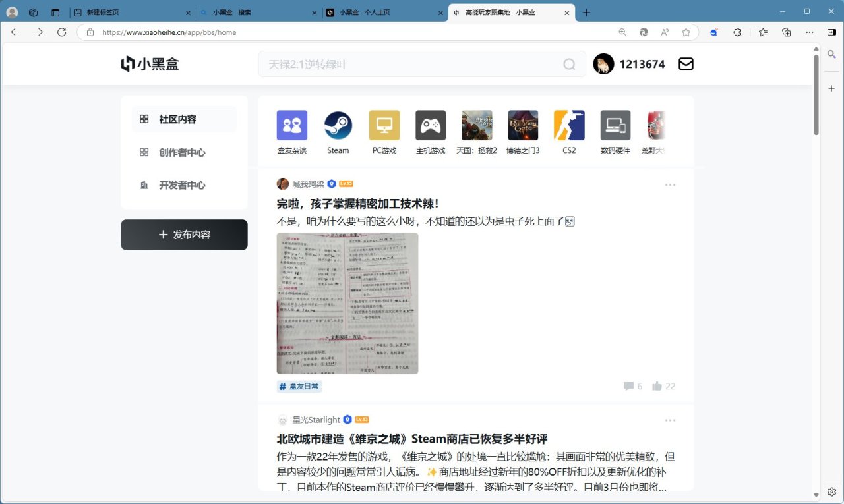Open the blue chat assistant toolbar icon
Screen dimensions: 844x504
point(714,32)
